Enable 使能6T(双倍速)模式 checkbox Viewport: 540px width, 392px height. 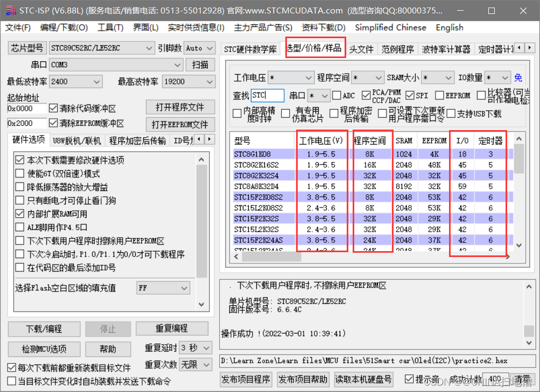pos(20,173)
